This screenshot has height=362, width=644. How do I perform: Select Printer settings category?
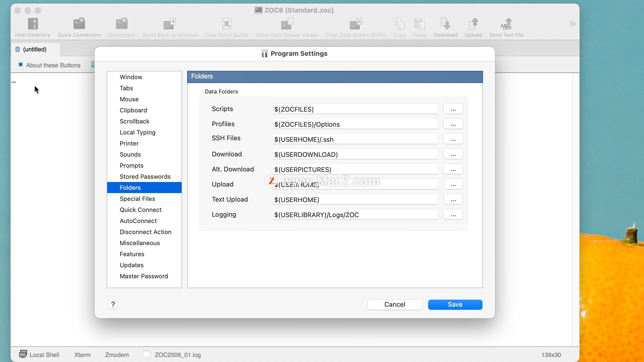tap(144, 143)
